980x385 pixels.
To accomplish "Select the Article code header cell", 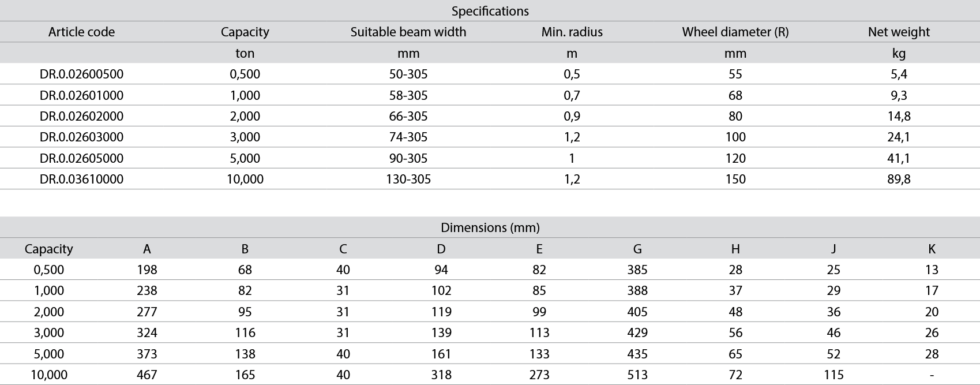I will pos(81,32).
